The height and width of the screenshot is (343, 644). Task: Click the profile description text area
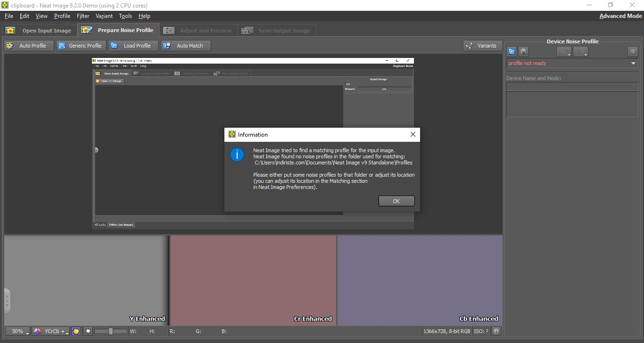572,104
